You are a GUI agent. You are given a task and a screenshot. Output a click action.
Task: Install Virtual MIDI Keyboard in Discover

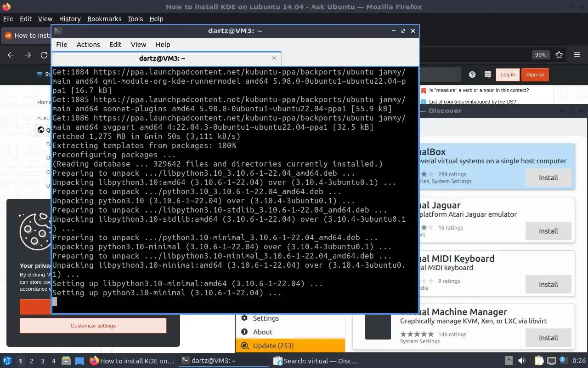click(x=548, y=284)
